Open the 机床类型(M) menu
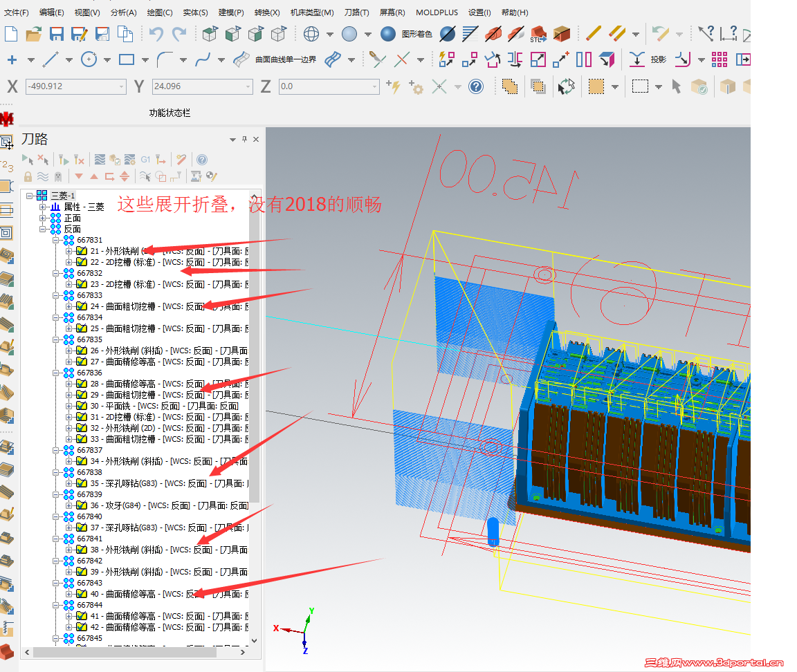 point(312,12)
